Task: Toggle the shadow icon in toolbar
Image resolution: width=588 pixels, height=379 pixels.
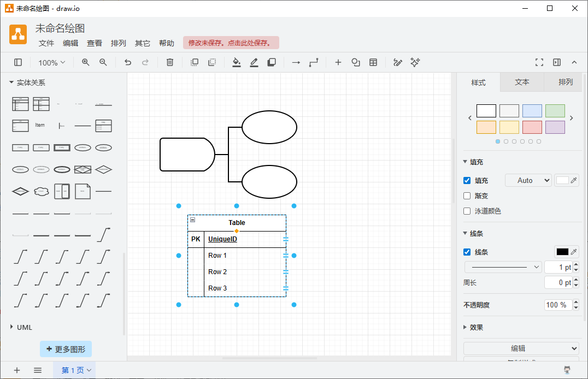Action: pos(272,62)
